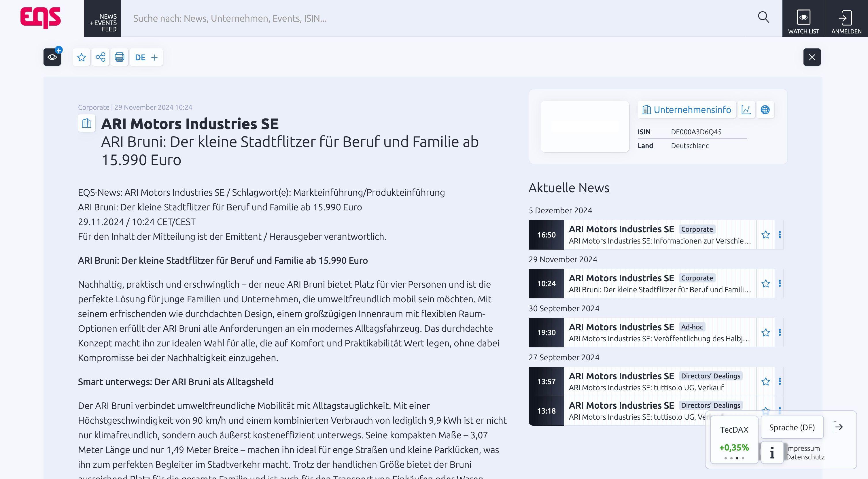Click the TecDAX index ticker slider

734,440
